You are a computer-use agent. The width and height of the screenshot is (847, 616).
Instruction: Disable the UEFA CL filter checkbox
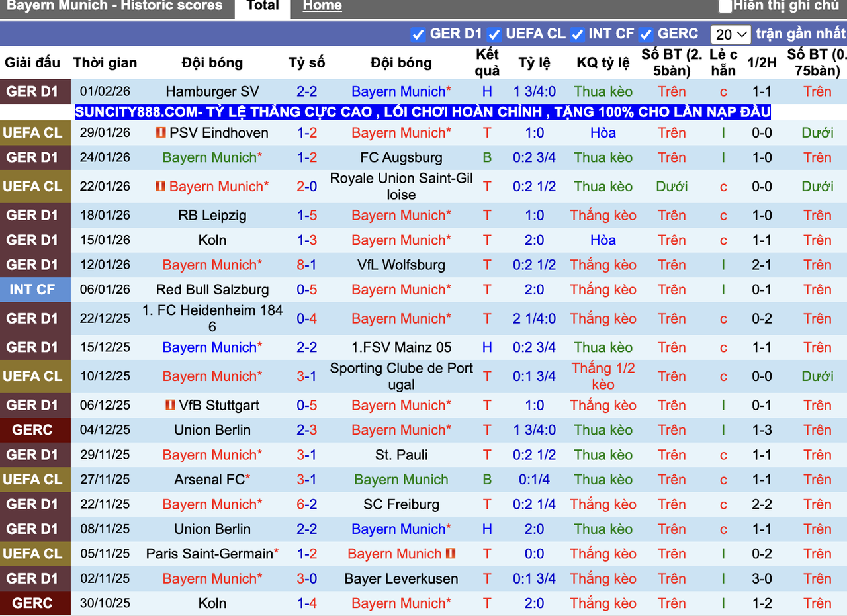click(494, 33)
